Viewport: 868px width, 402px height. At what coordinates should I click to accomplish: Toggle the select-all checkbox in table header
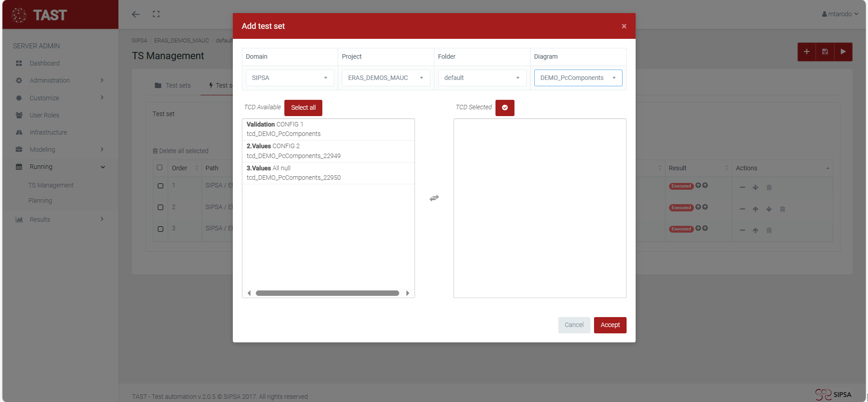point(160,168)
